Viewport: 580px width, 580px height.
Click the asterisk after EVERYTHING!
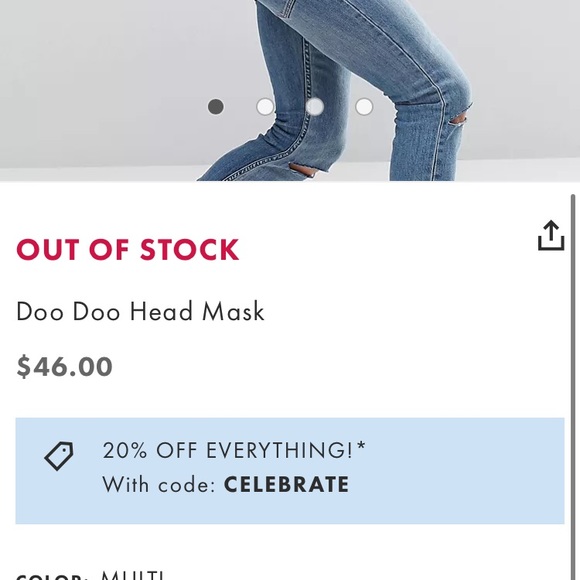(361, 446)
